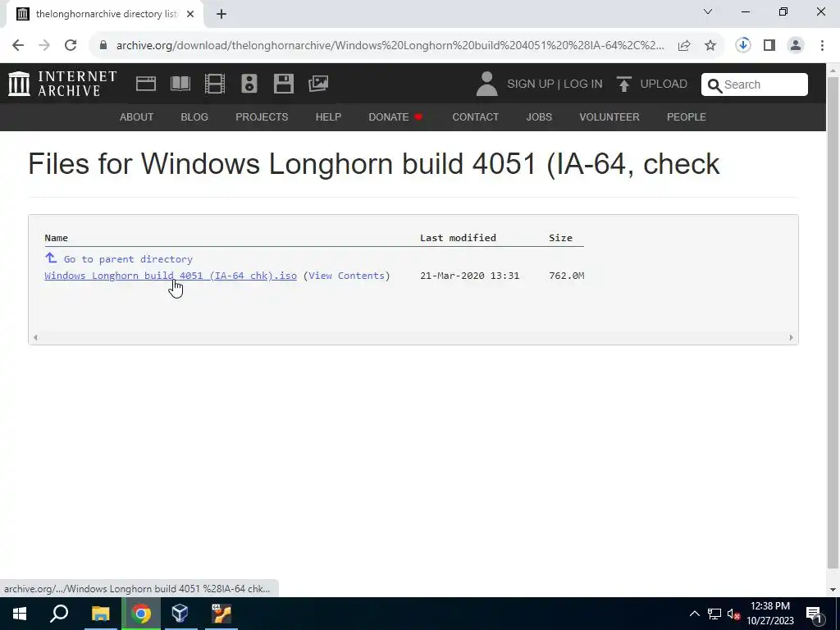Click the browser address bar URL
The width and height of the screenshot is (840, 630).
[390, 46]
